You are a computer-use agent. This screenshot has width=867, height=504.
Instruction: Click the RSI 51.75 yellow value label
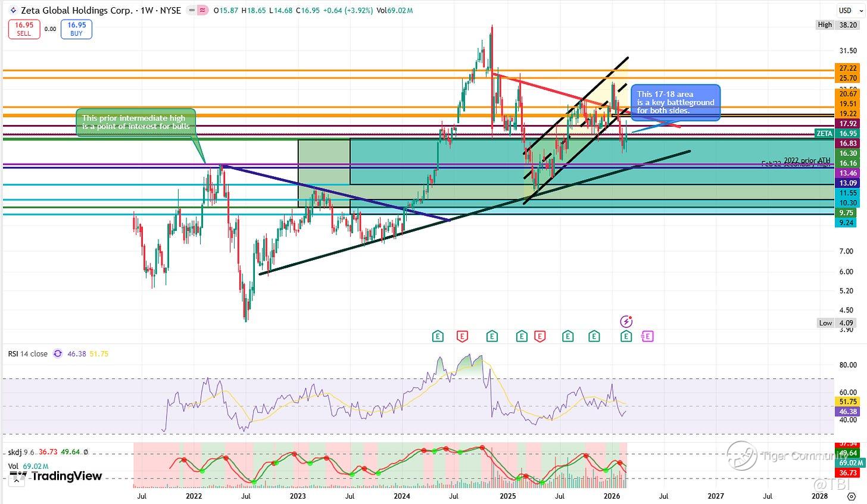[847, 402]
